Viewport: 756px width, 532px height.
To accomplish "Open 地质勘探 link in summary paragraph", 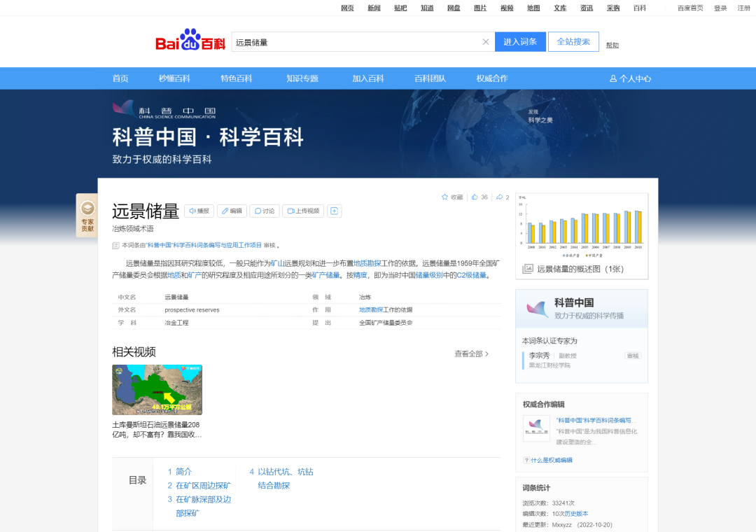I will click(x=367, y=263).
